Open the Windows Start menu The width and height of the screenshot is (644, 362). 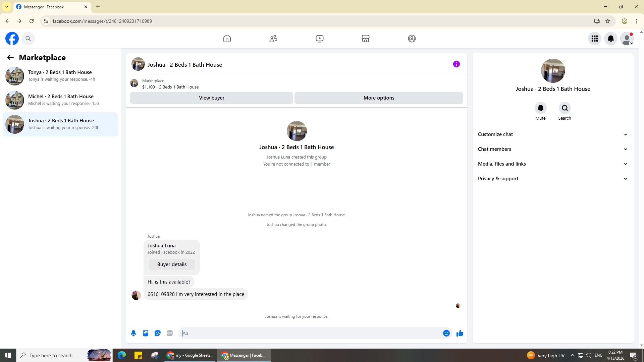pos(8,355)
